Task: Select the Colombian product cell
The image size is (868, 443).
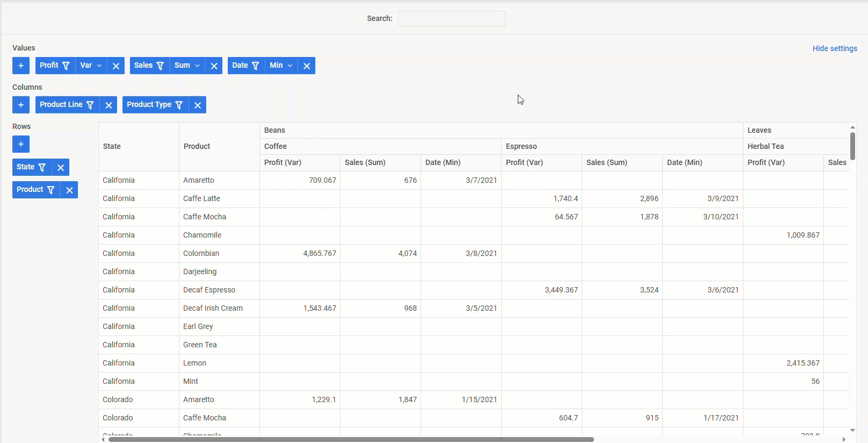Action: click(x=219, y=253)
